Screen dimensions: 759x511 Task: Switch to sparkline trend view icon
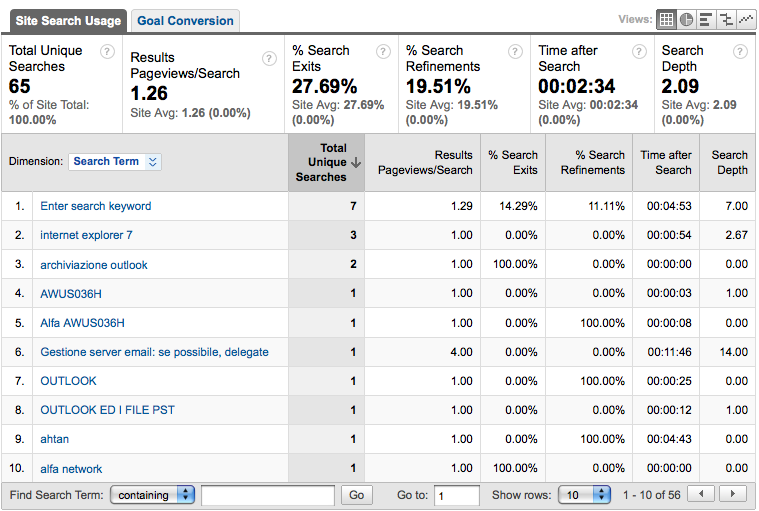click(746, 20)
